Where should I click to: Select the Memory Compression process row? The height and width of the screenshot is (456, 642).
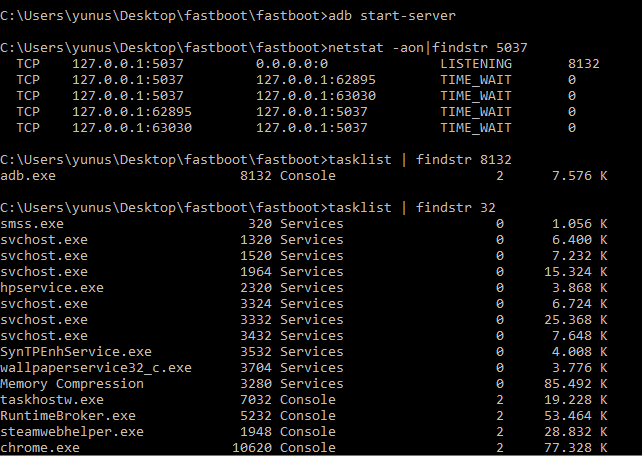[x=304, y=383]
